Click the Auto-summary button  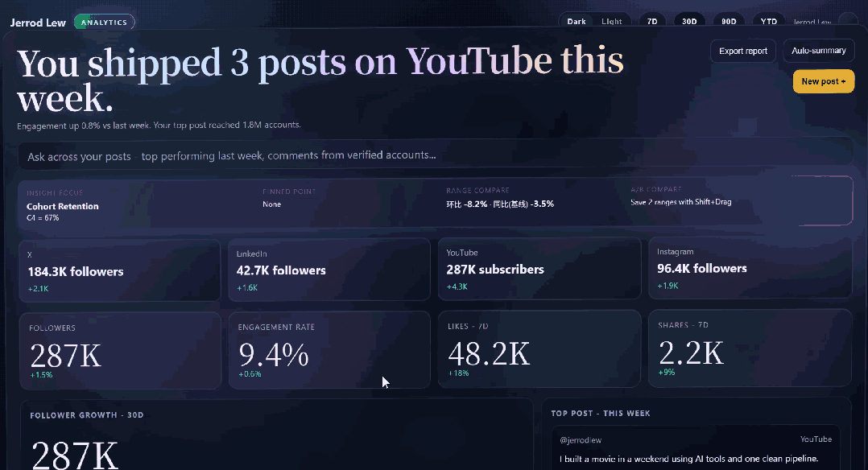point(819,51)
